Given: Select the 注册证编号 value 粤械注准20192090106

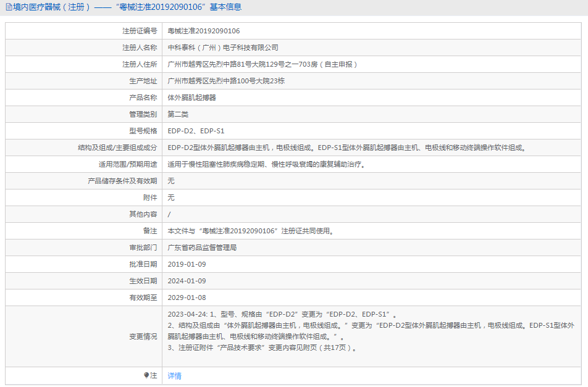Looking at the screenshot, I should tap(204, 31).
